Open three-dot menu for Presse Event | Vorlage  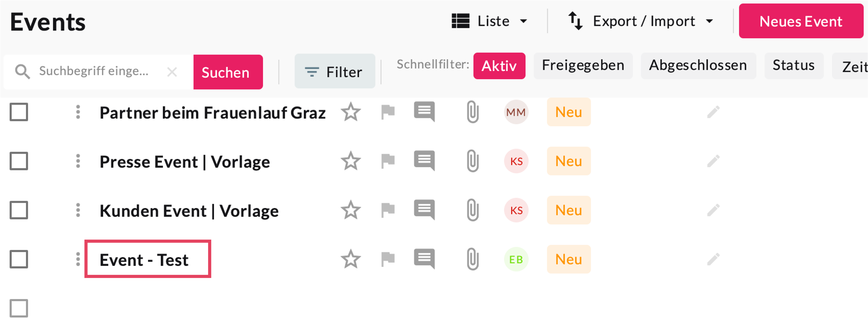[x=78, y=161]
